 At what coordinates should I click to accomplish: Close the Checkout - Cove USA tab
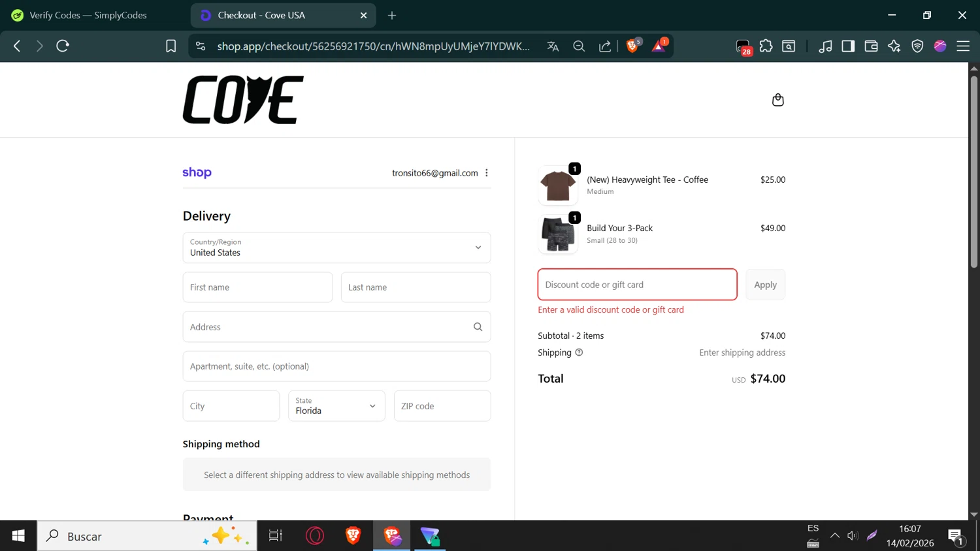[364, 15]
